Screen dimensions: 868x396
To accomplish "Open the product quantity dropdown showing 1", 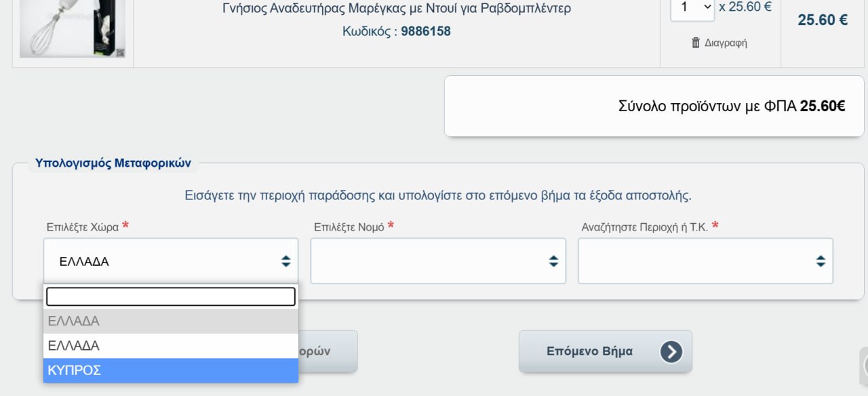I will 692,8.
